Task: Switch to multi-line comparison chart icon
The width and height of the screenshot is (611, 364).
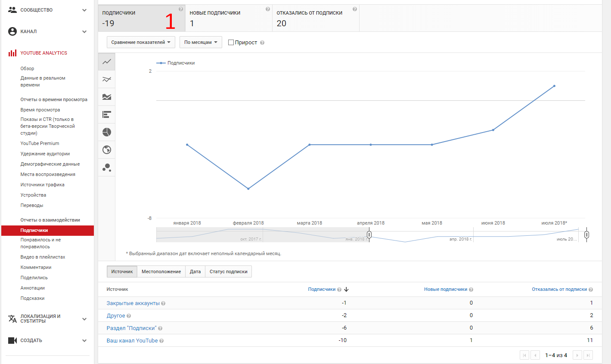Action: pyautogui.click(x=107, y=79)
